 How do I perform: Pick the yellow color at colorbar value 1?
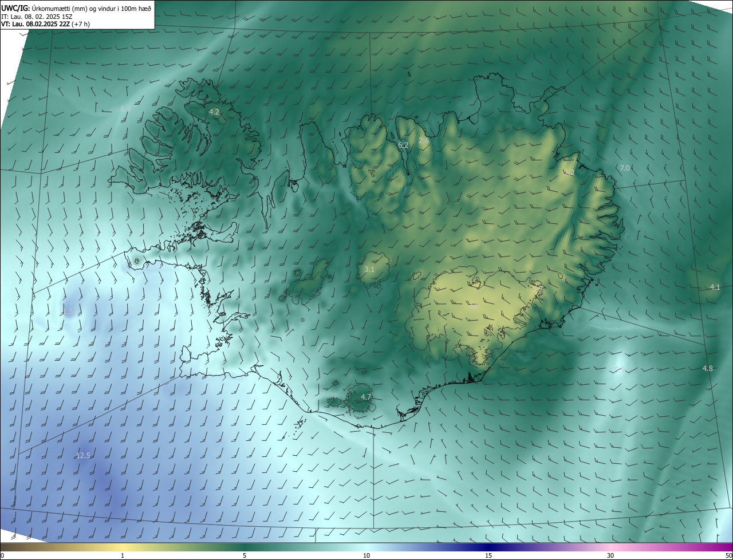click(123, 547)
